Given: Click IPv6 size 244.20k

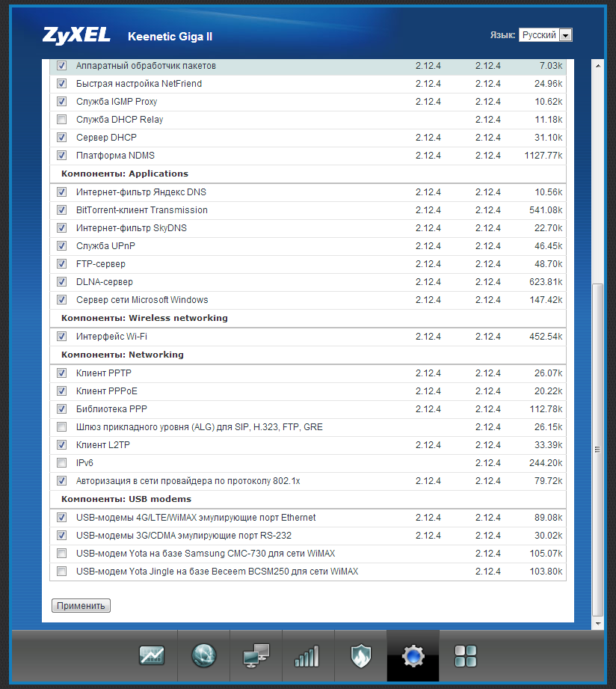Looking at the screenshot, I should point(546,463).
